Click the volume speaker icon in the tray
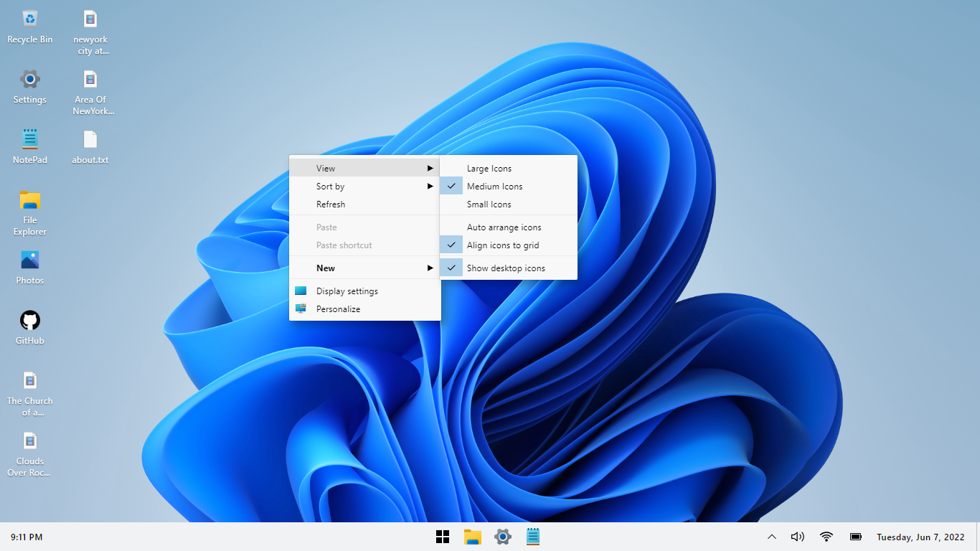Viewport: 980px width, 551px height. [797, 537]
